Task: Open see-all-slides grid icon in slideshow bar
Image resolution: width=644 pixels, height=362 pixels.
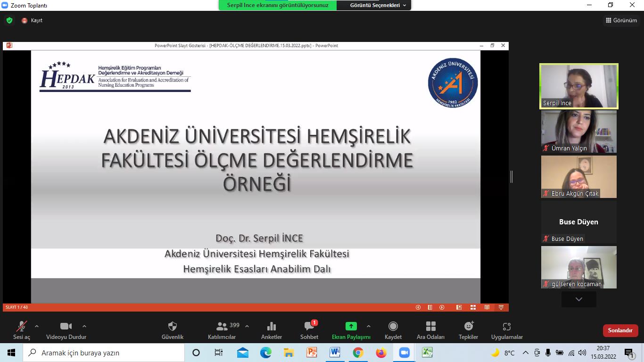Action: [x=473, y=307]
